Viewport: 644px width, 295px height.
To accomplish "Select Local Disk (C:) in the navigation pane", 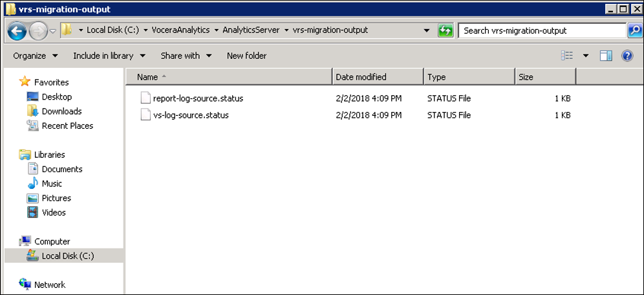I will click(x=68, y=256).
